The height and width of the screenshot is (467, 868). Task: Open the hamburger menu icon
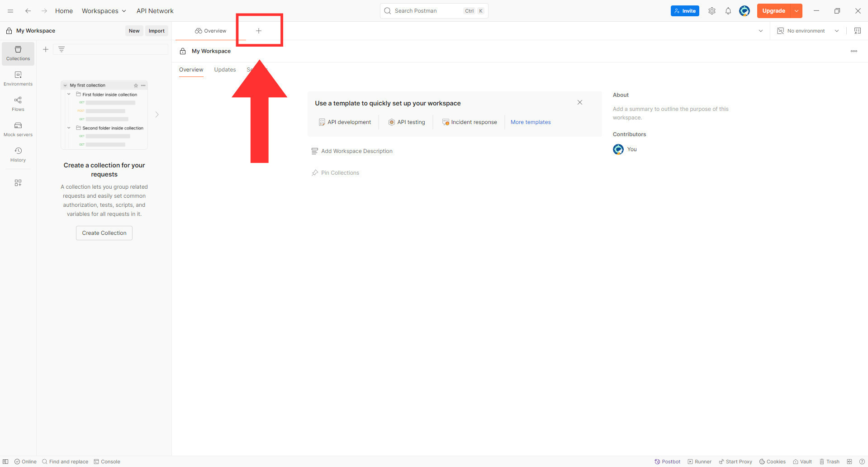click(10, 11)
